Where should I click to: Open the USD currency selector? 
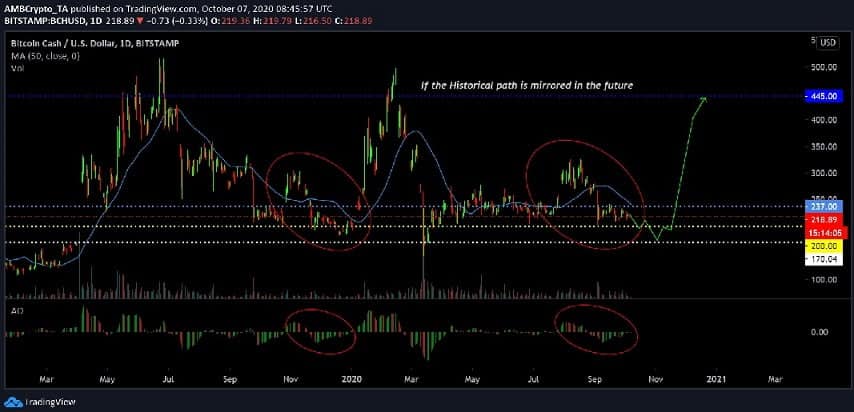click(x=827, y=42)
